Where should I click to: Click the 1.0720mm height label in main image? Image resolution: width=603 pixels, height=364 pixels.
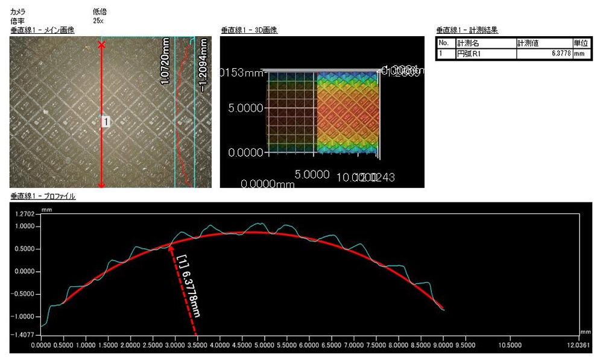167,61
